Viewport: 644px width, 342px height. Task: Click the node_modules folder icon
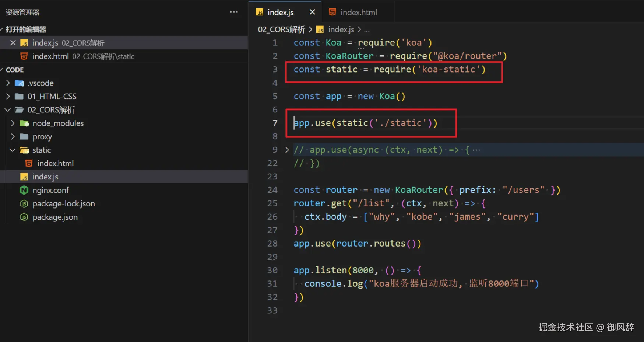click(24, 123)
